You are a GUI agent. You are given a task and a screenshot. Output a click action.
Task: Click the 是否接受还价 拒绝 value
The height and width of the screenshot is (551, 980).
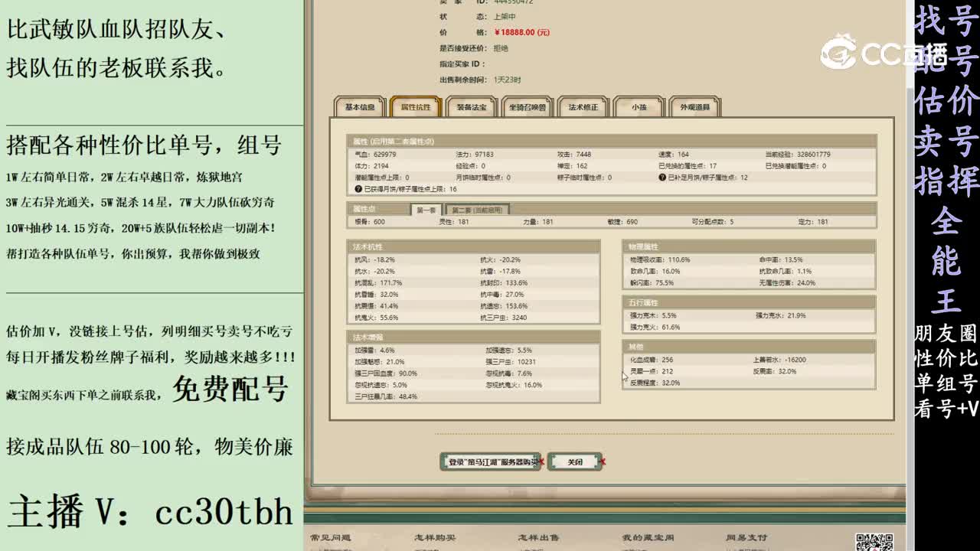click(x=501, y=48)
